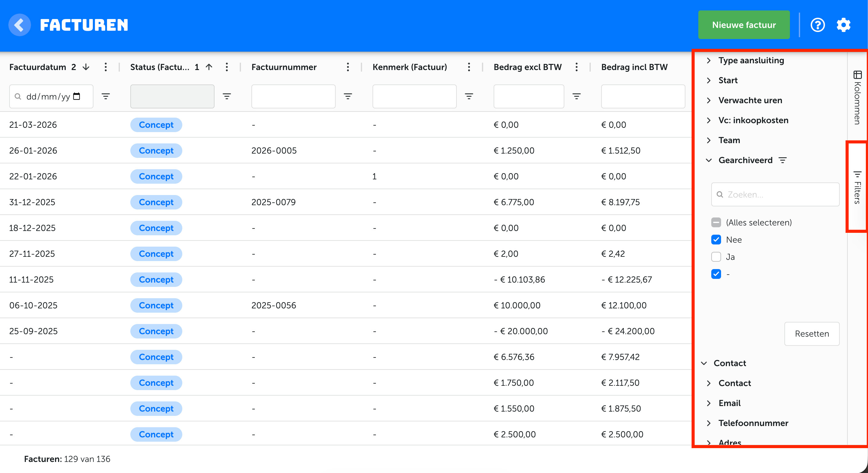Sort by Factuurnummer column header
The height and width of the screenshot is (473, 868).
tap(284, 67)
